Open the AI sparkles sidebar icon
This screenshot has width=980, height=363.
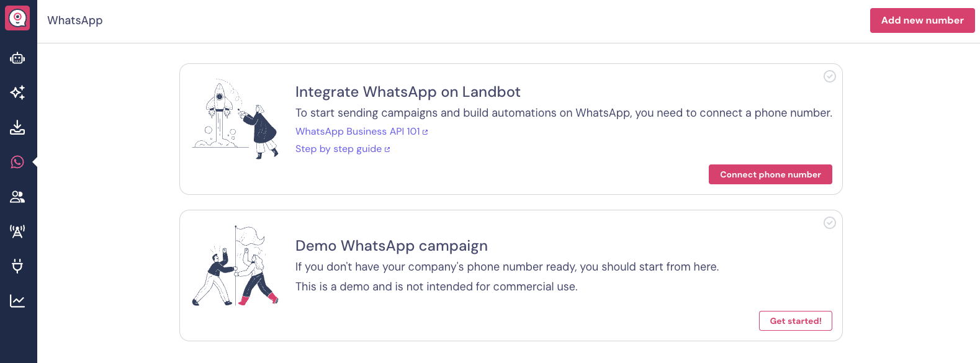pyautogui.click(x=17, y=92)
